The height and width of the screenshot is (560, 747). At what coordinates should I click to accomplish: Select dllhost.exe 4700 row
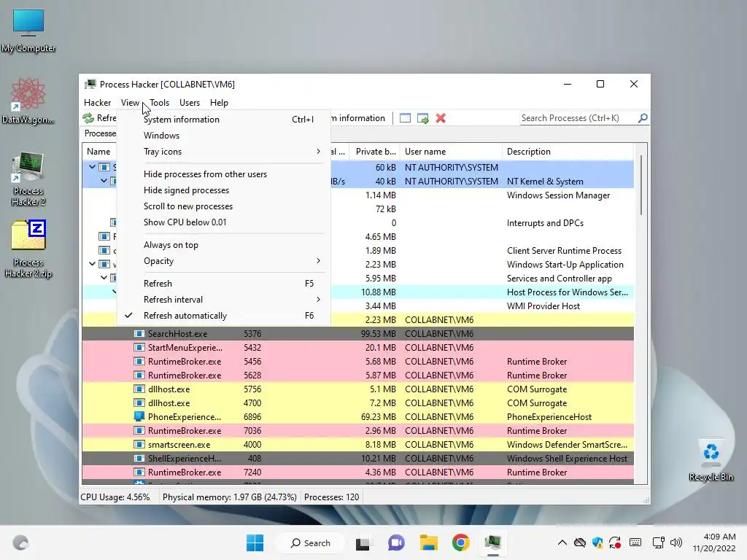pos(357,402)
